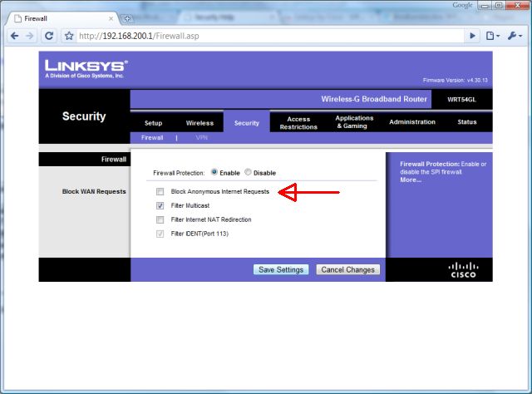Click the Firewall section heading

pyautogui.click(x=114, y=159)
